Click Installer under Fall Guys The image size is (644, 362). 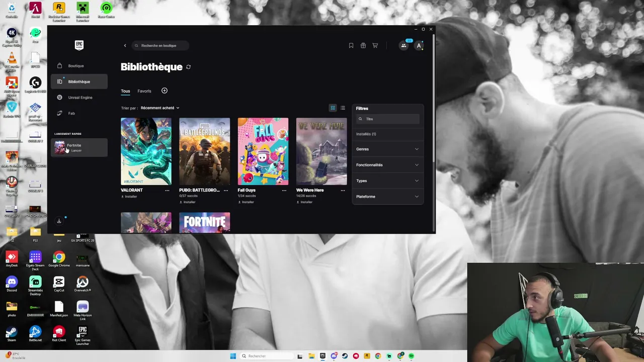(x=246, y=202)
